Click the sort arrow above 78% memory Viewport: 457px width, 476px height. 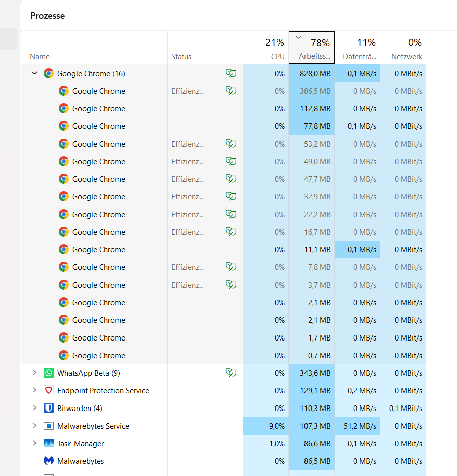click(x=298, y=37)
